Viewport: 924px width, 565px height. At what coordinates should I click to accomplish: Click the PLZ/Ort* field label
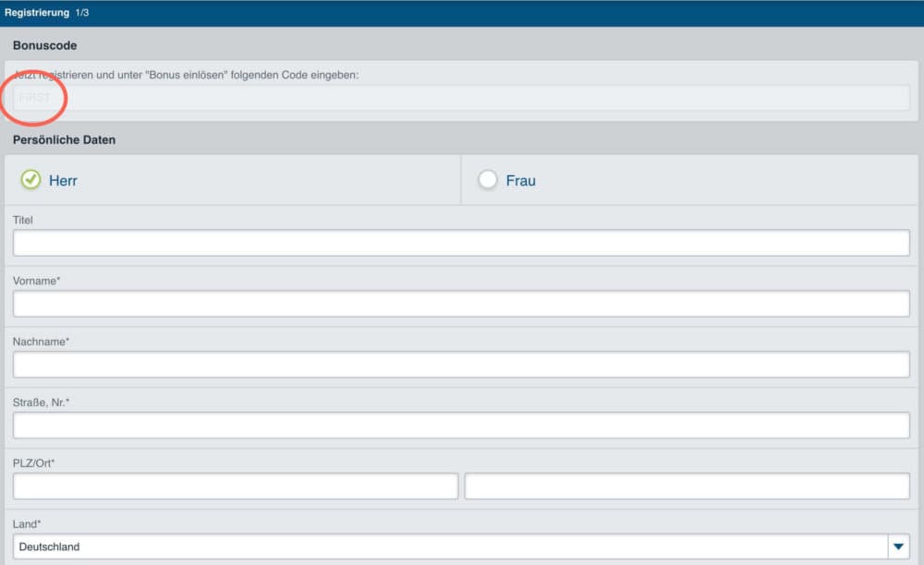[x=34, y=463]
